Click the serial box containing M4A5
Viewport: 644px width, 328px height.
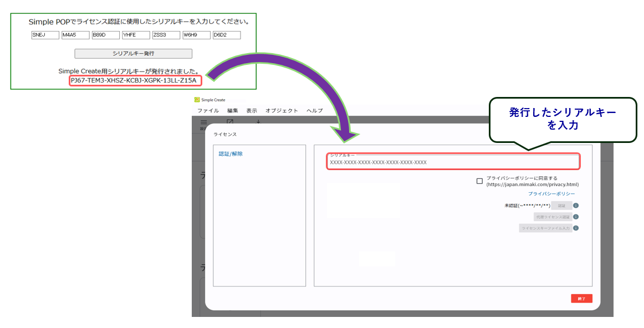tap(75, 35)
